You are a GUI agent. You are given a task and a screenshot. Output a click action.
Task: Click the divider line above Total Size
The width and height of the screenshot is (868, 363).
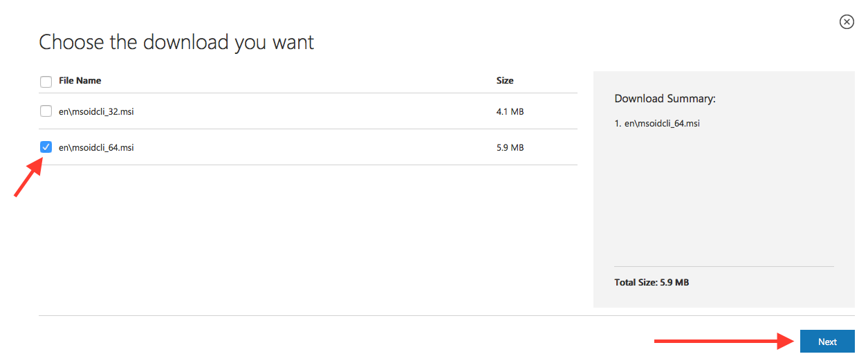pyautogui.click(x=723, y=266)
